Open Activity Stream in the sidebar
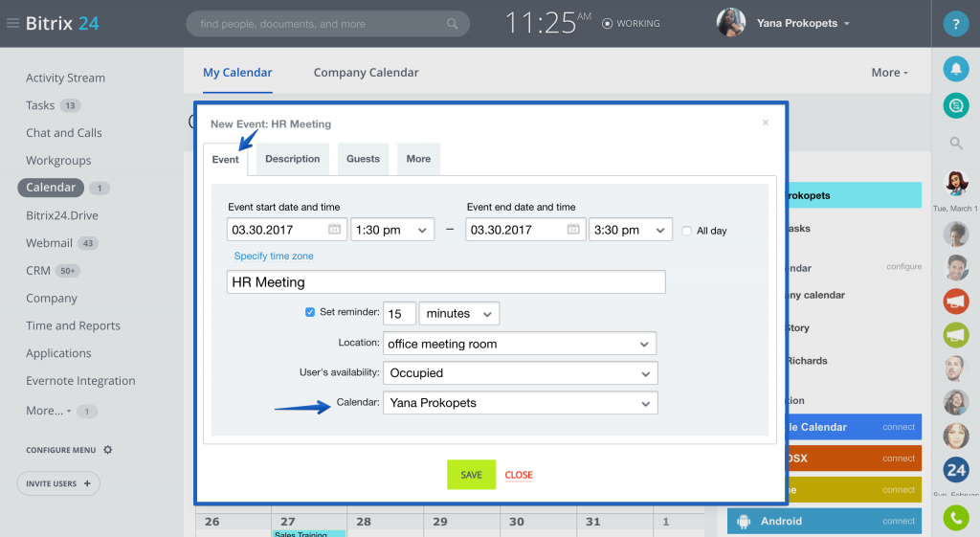Screen dimensions: 980x537 (x=66, y=78)
